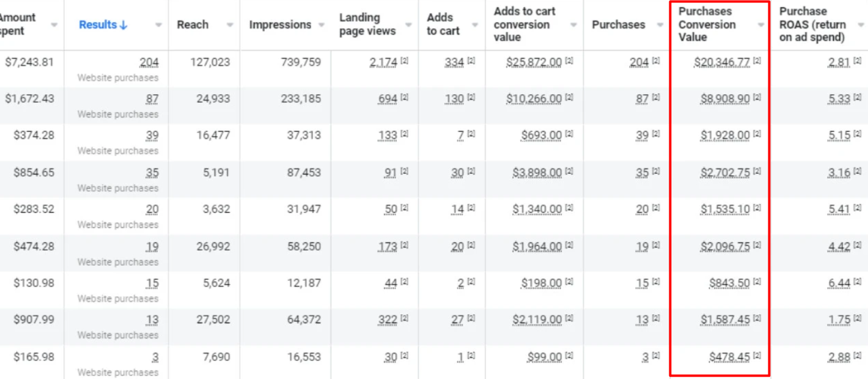The height and width of the screenshot is (379, 868).
Task: Click the sort arrow beside Results header
Action: (124, 25)
